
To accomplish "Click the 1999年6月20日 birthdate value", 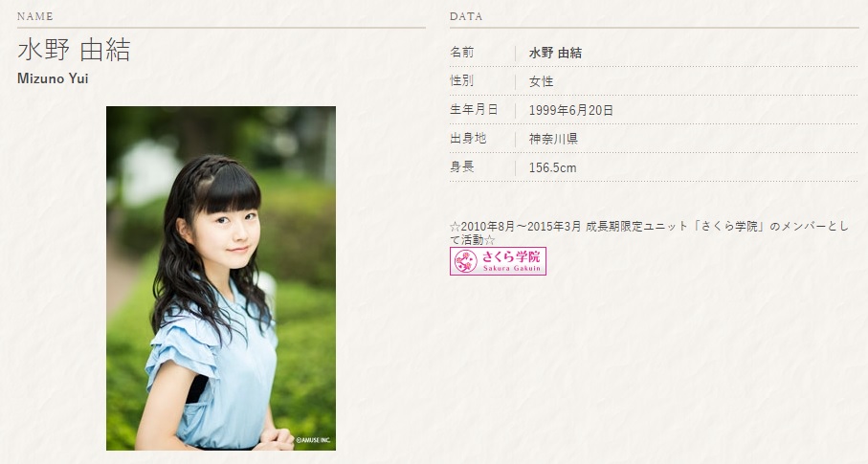I will pyautogui.click(x=570, y=110).
